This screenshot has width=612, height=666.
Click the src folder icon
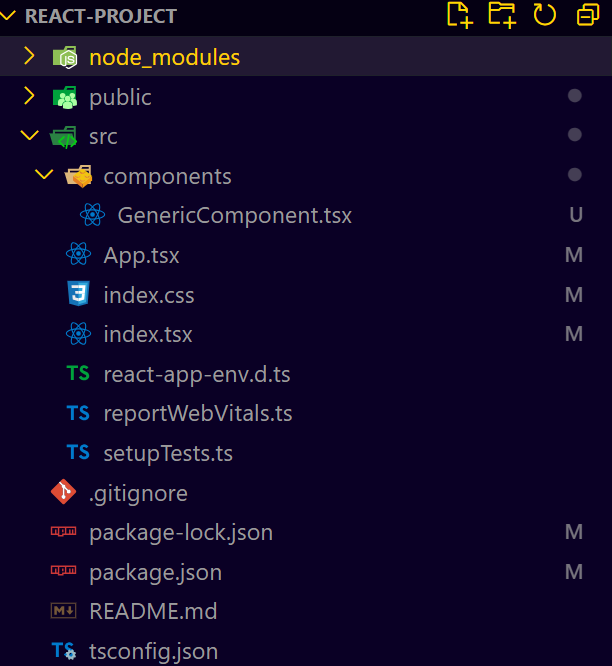click(x=64, y=137)
